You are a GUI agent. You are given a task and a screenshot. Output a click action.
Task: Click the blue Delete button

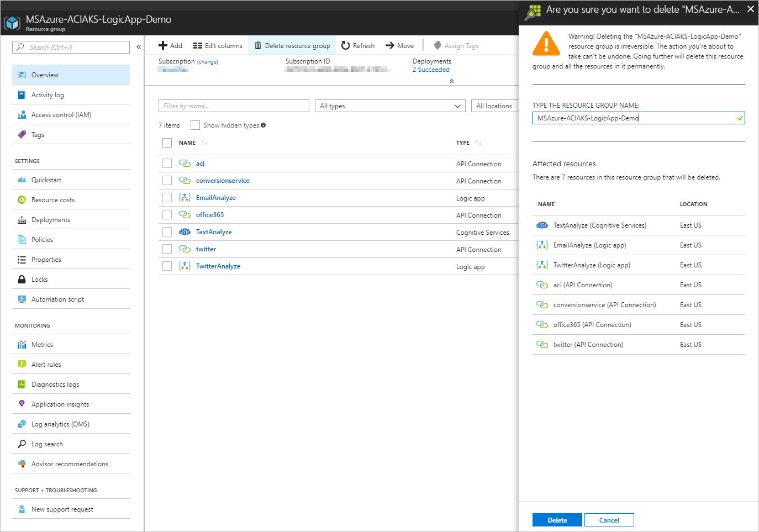[557, 520]
